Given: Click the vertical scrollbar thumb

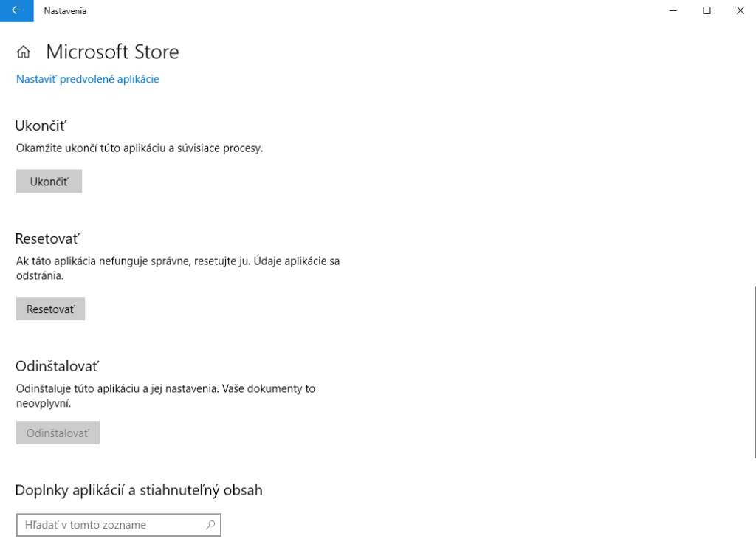Looking at the screenshot, I should pos(754,371).
